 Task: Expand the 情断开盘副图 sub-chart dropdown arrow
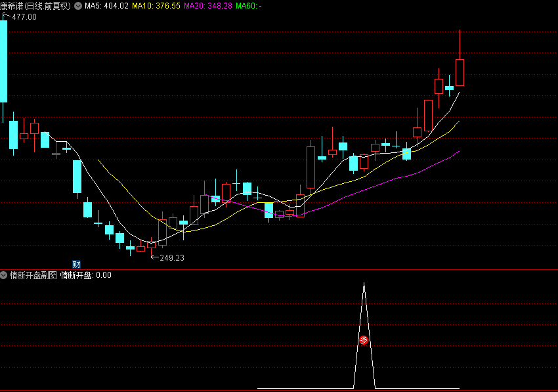(x=3, y=275)
